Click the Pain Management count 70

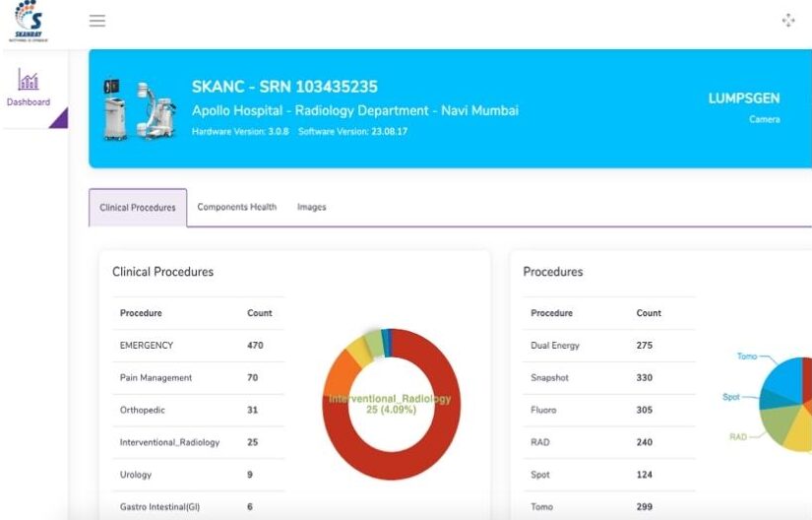tap(253, 377)
